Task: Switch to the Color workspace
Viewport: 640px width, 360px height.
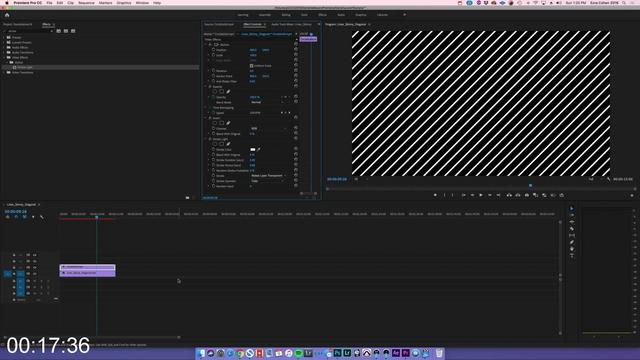Action: 304,15
